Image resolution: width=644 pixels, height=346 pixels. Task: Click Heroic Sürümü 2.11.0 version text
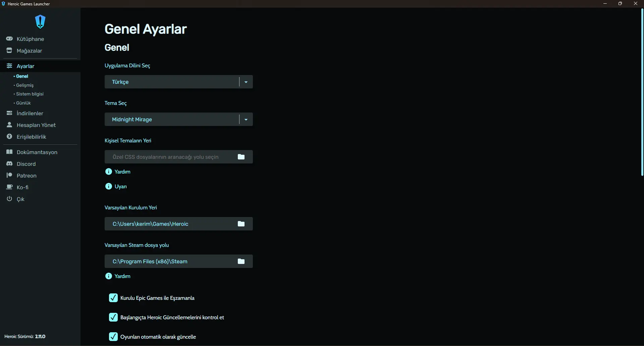25,336
